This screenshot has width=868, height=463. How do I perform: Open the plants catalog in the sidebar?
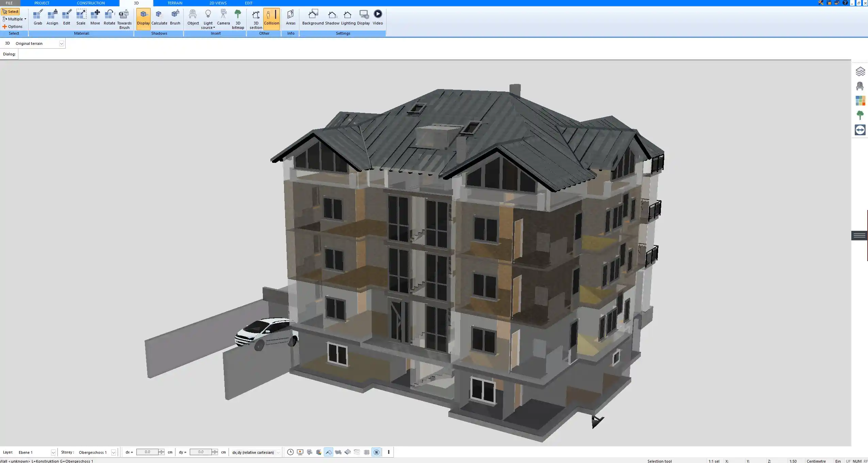tap(860, 115)
